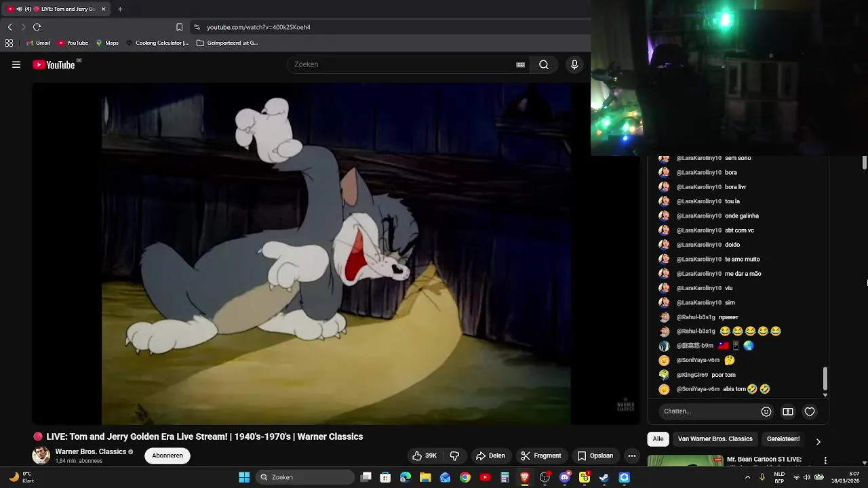Viewport: 868px width, 488px height.
Task: Open the Warner Bros. Classics channel avatar
Action: pos(41,455)
